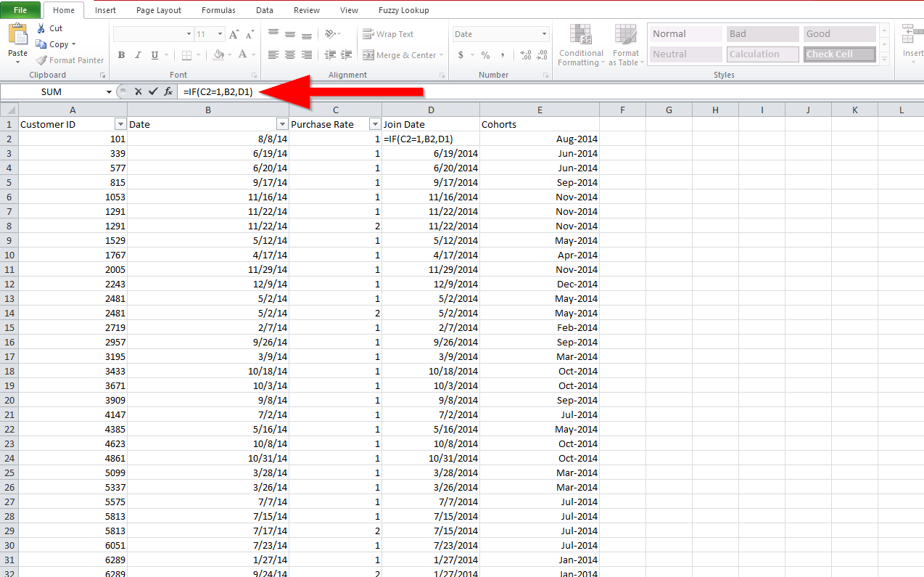Toggle Underline formatting
924x577 pixels.
pos(154,55)
